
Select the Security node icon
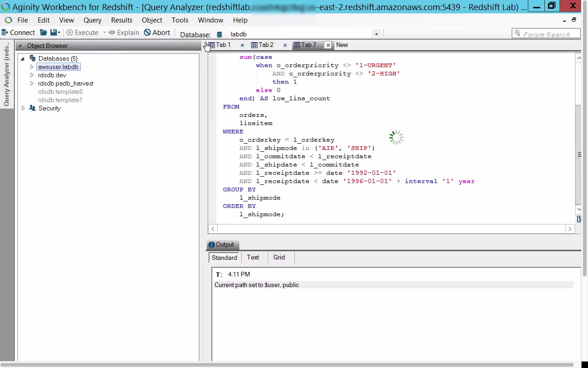(x=32, y=109)
